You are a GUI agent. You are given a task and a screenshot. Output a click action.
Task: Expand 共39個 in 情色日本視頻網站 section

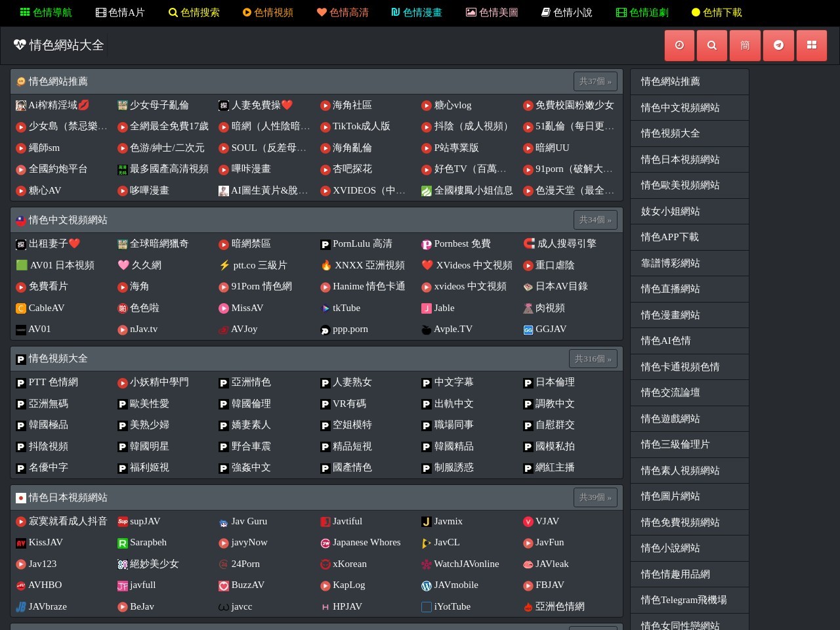tap(595, 497)
